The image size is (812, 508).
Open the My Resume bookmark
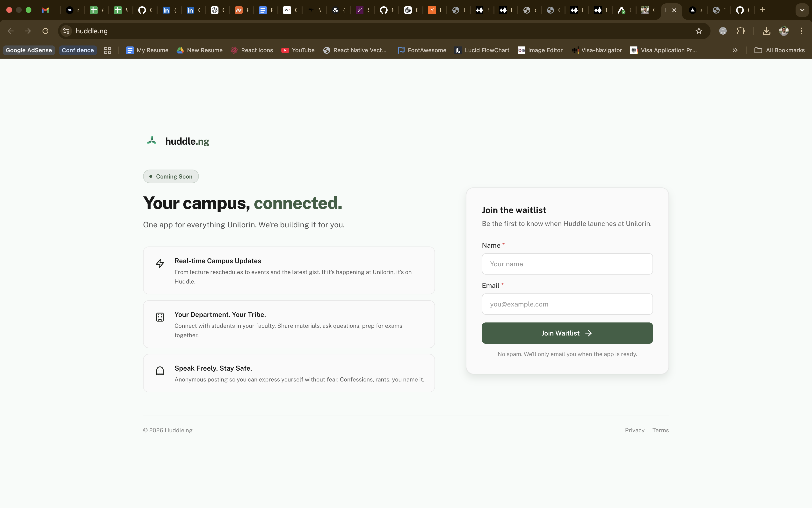click(147, 50)
